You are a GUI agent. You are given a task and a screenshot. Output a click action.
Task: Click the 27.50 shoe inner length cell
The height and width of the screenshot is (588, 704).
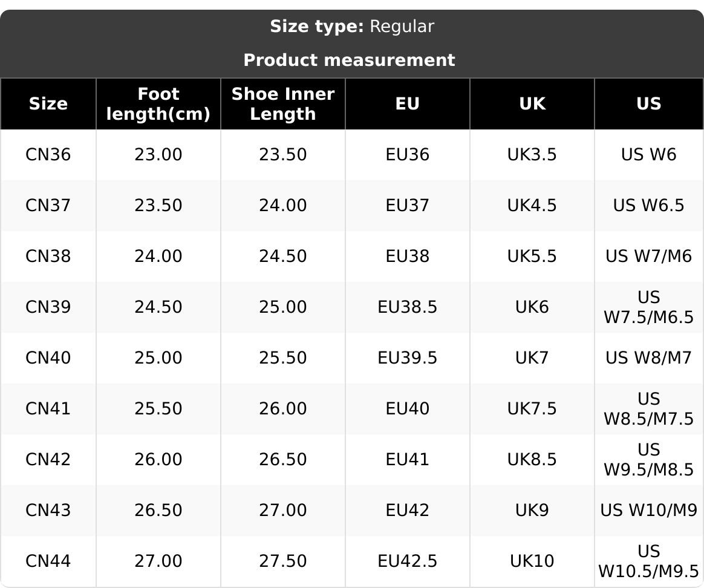tap(283, 561)
